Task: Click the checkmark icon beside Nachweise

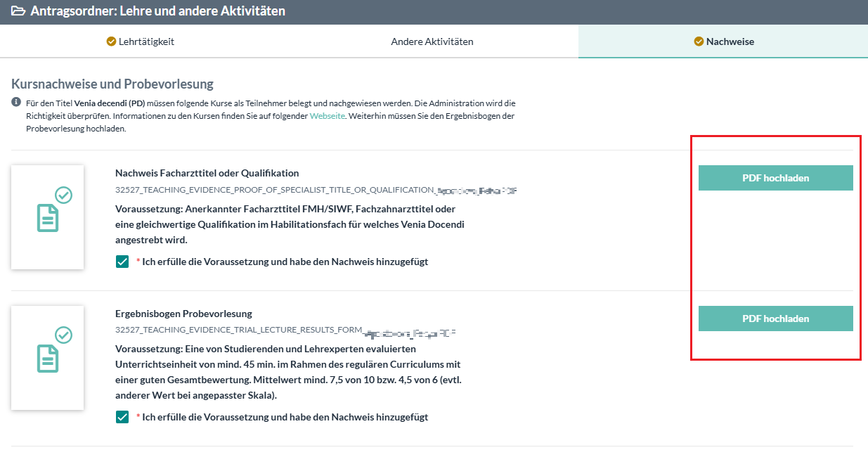Action: tap(699, 41)
